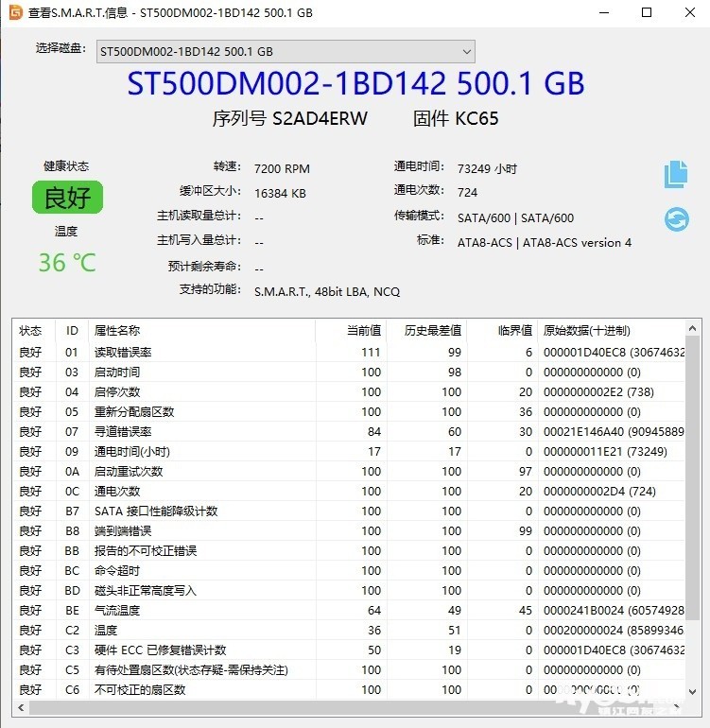Screen dimensions: 710x728
Task: Select the 启动时间 row
Action: 349,372
